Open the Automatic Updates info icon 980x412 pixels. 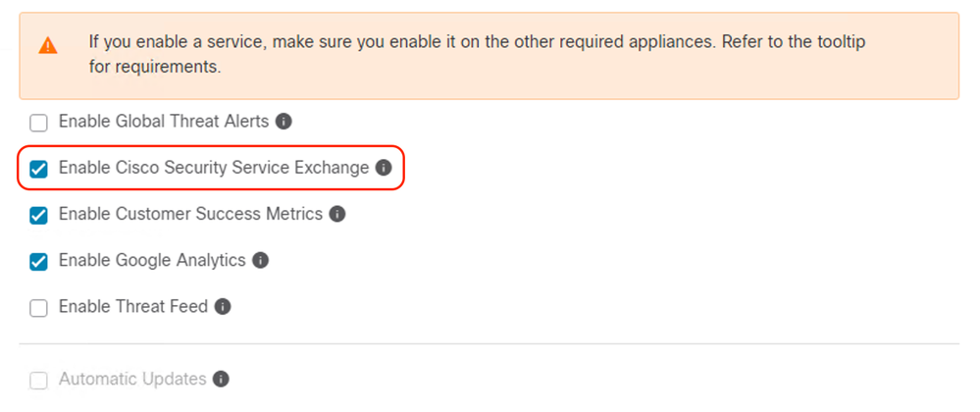[221, 379]
